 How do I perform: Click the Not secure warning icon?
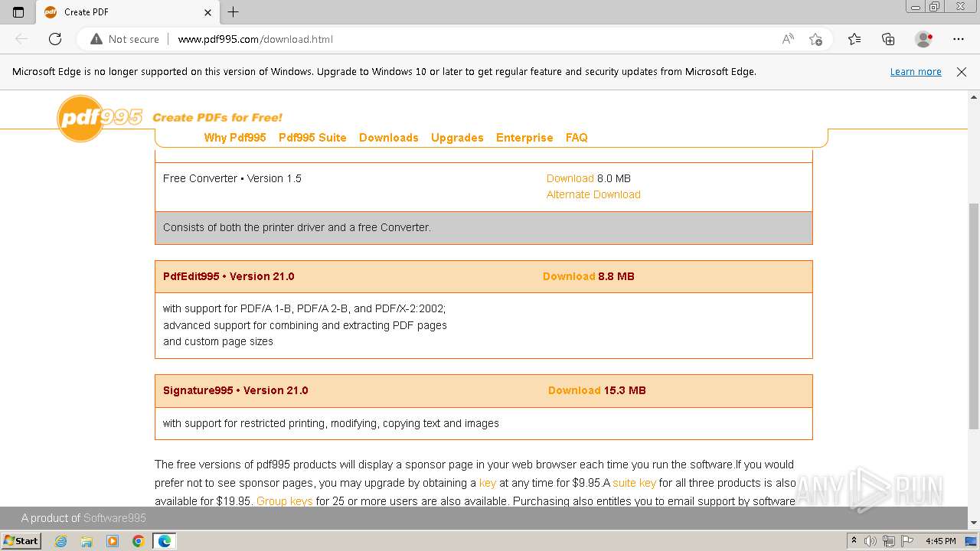[96, 39]
